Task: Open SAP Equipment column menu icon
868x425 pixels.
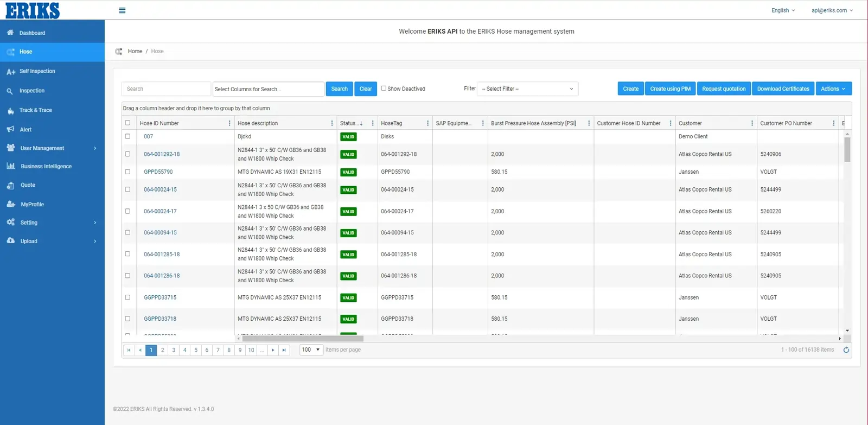Action: pos(483,123)
